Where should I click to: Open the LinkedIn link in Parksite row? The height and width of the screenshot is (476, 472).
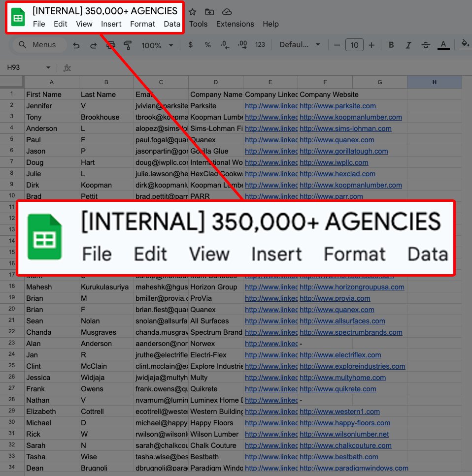click(271, 106)
